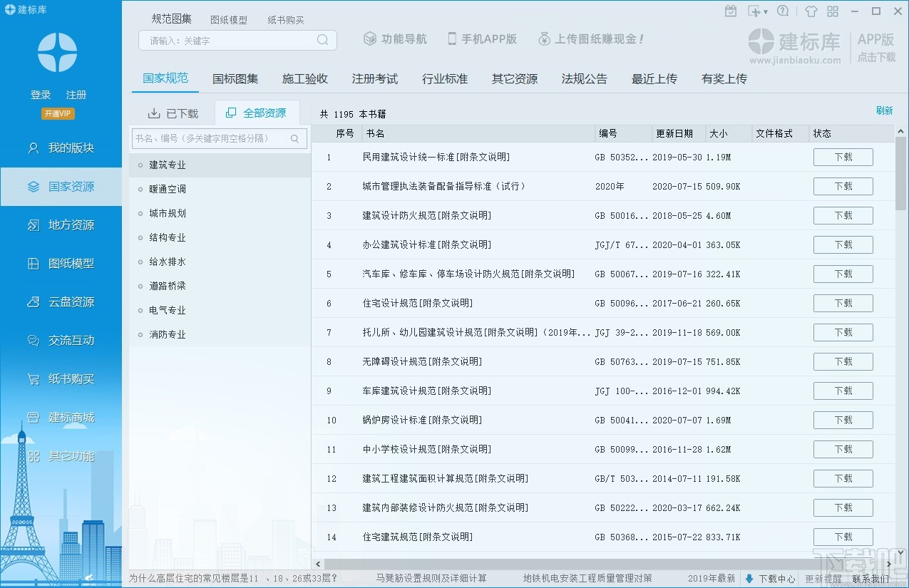Open the modules grid icon in the titlebar

coord(832,11)
